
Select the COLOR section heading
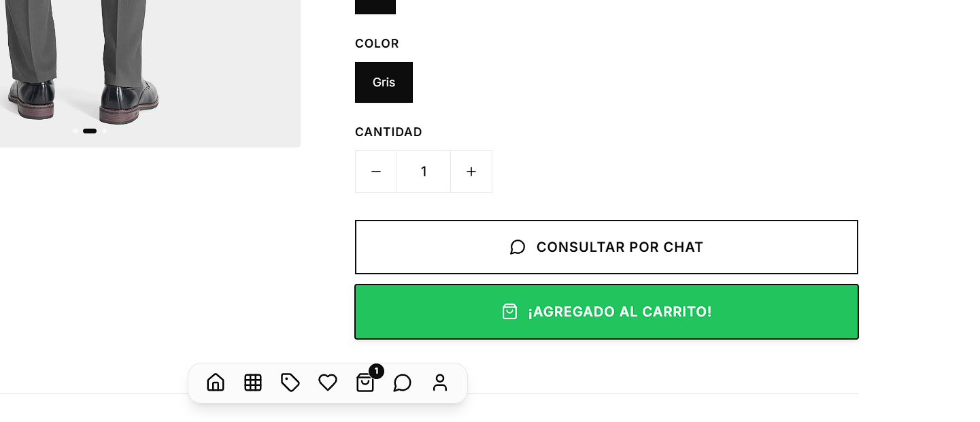[x=377, y=43]
